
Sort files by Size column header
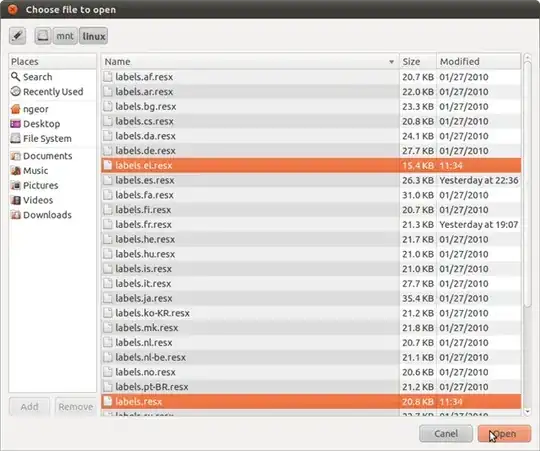pyautogui.click(x=418, y=62)
